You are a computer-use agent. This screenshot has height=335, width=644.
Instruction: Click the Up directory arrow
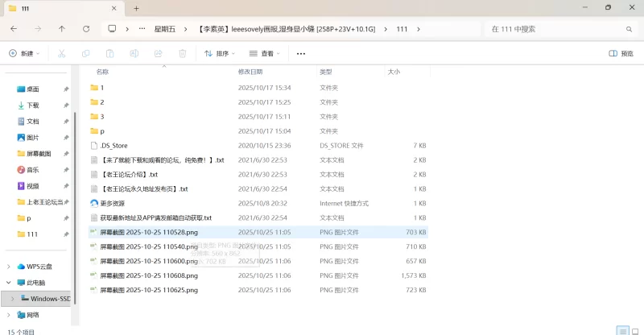(x=62, y=28)
